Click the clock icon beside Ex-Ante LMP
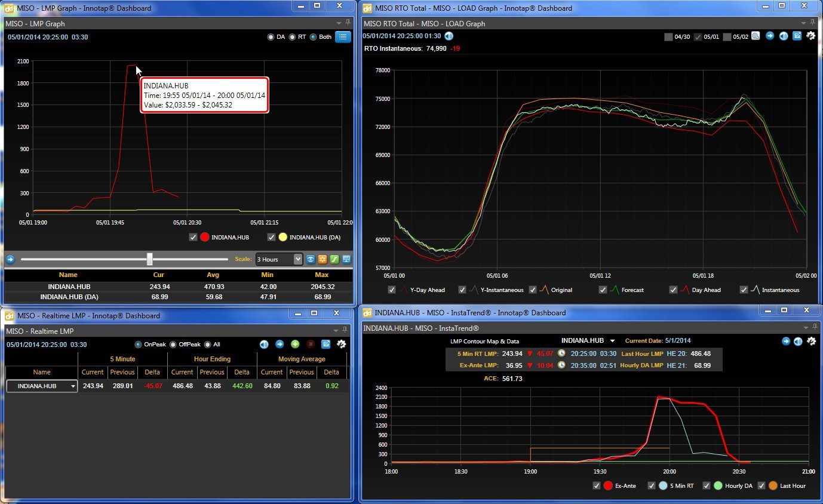Screen dimensions: 823x504 pyautogui.click(x=561, y=365)
